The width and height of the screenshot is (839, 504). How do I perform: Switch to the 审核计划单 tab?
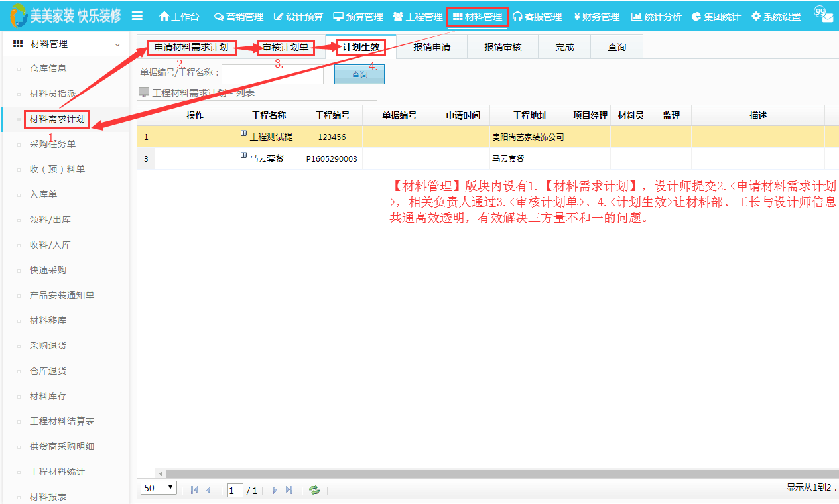pos(285,47)
